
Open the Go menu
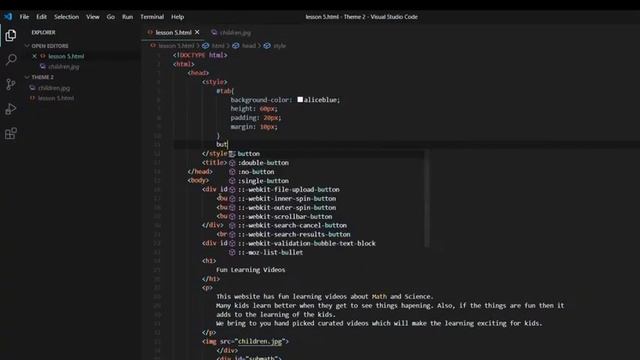(x=111, y=17)
